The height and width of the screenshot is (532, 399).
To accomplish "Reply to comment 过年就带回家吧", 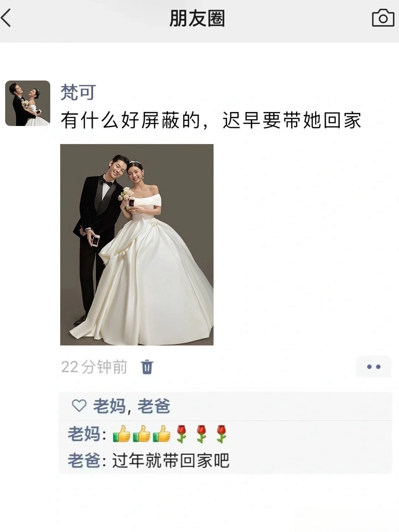I will (171, 461).
